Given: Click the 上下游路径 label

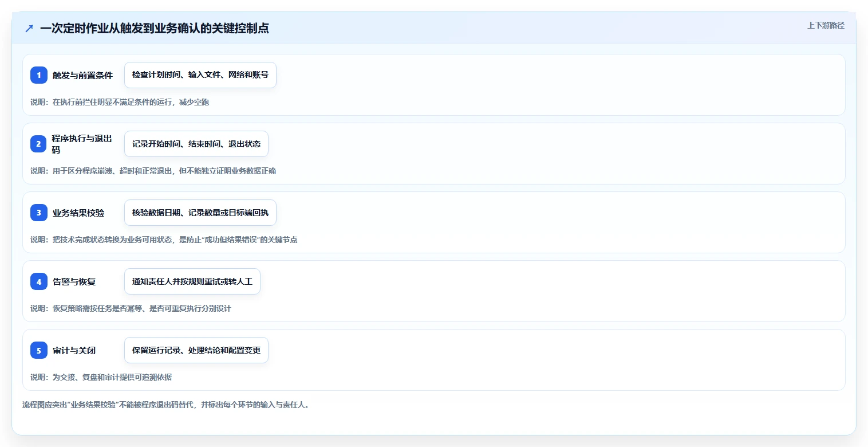Looking at the screenshot, I should pos(826,25).
